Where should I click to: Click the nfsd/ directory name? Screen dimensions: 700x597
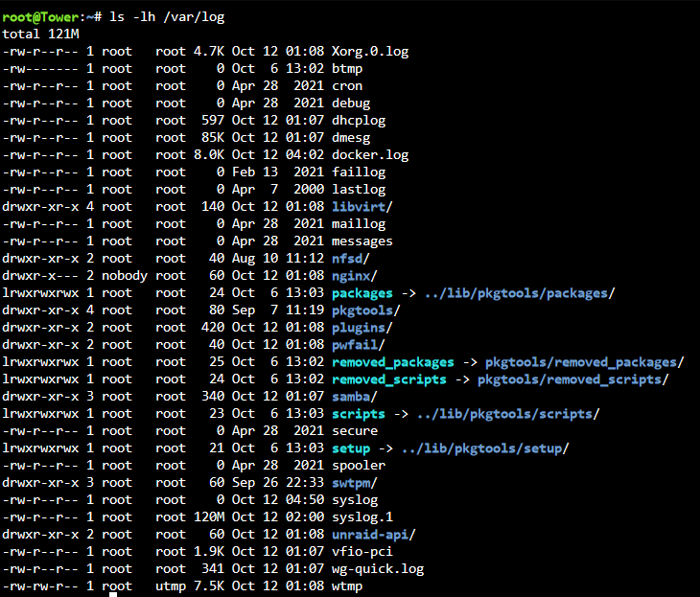[x=350, y=259]
